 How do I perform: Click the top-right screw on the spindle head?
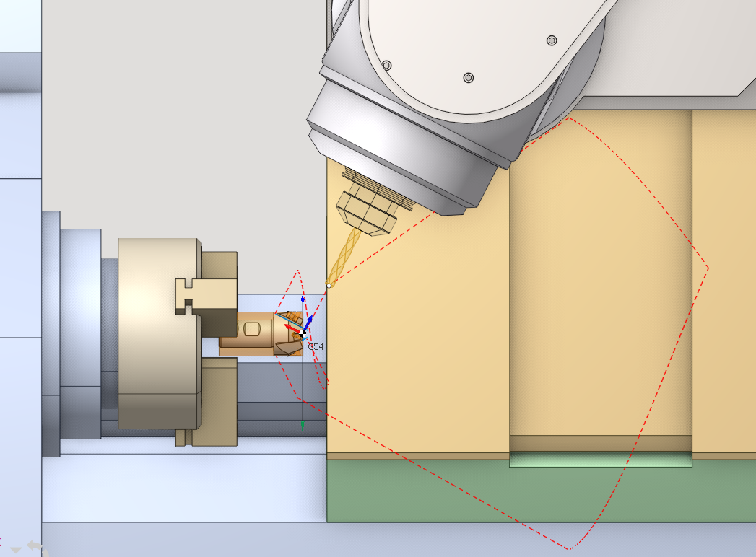coord(552,40)
